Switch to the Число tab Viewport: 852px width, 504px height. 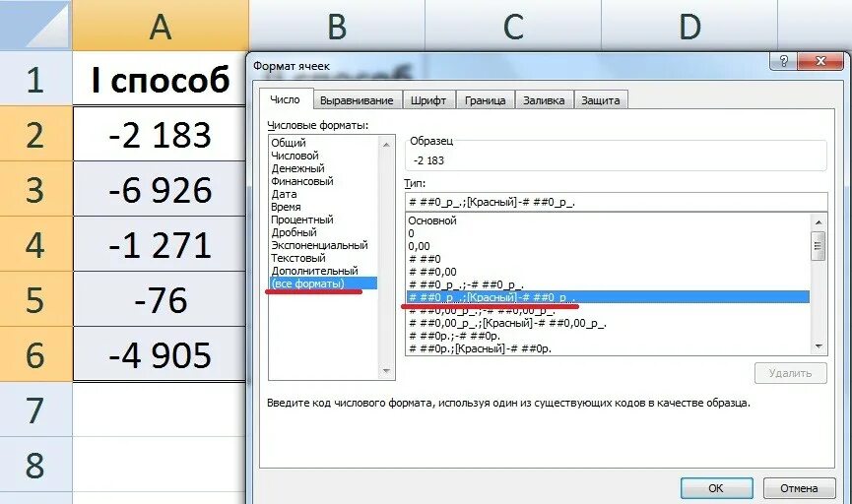pos(285,99)
